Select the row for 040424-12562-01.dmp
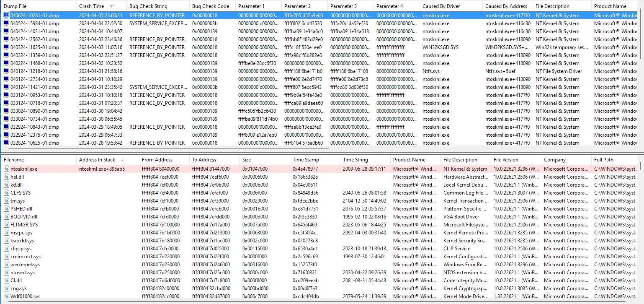This screenshot has height=304, width=644. [x=319, y=39]
